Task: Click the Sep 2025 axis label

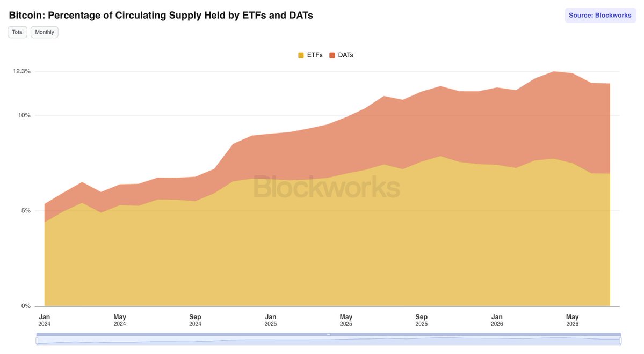Action: coord(422,320)
